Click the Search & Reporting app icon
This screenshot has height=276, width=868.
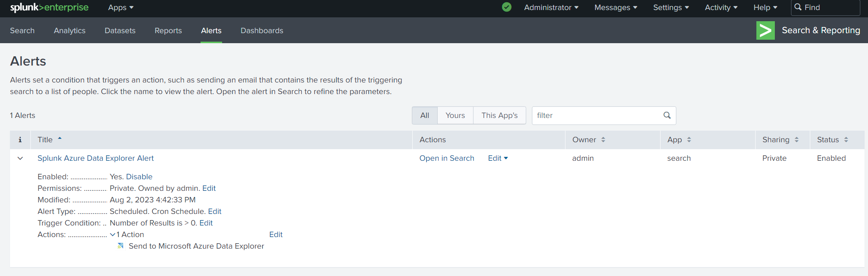(x=765, y=30)
